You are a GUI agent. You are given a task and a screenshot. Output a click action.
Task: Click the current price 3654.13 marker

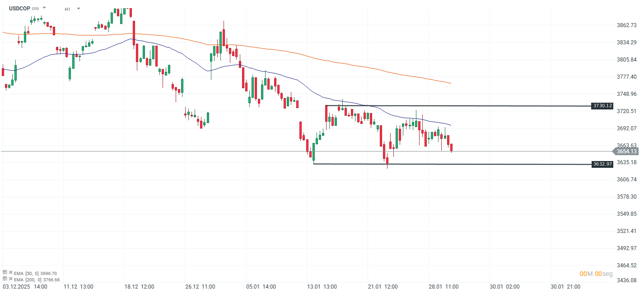627,152
